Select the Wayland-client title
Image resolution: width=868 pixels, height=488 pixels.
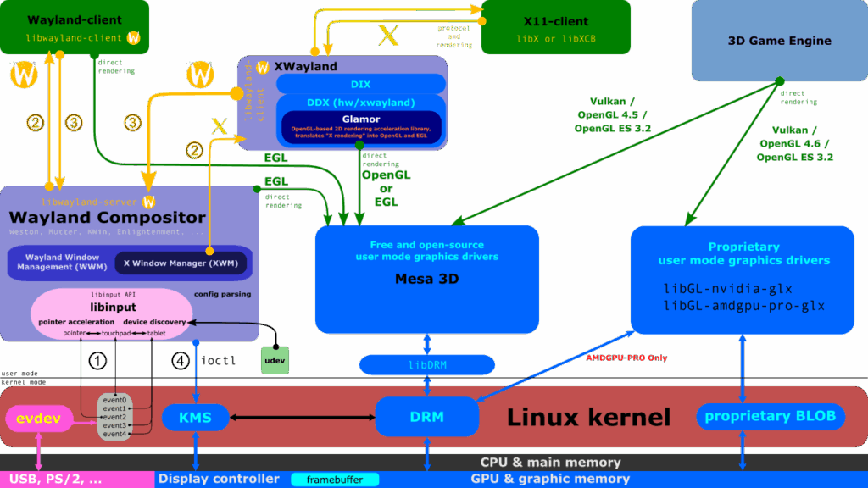coord(75,20)
